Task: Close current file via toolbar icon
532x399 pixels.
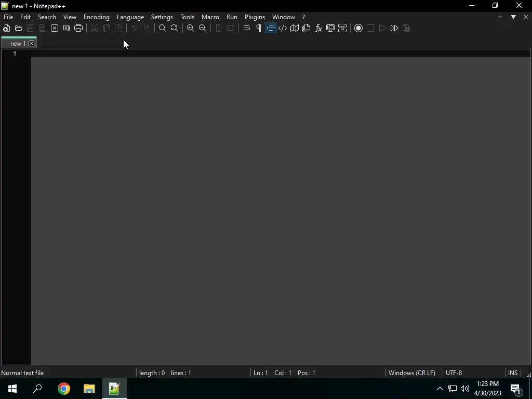Action: tap(54, 28)
